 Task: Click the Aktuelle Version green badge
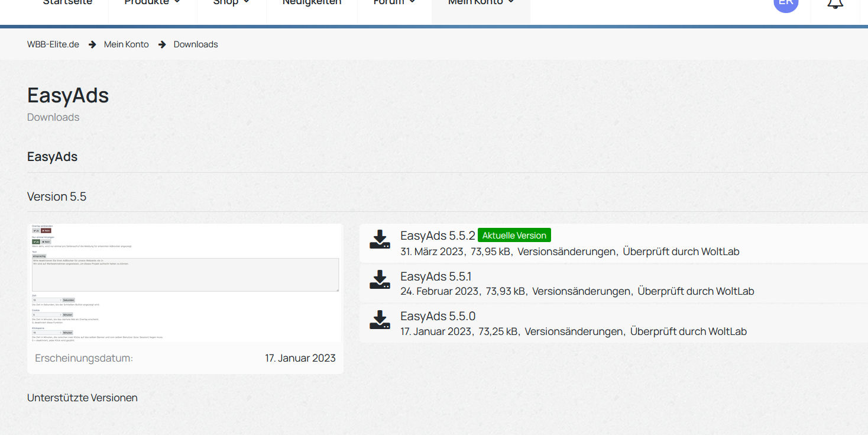514,236
